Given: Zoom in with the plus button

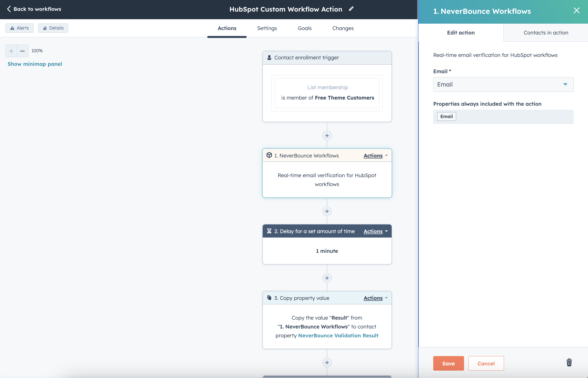Looking at the screenshot, I should [11, 51].
